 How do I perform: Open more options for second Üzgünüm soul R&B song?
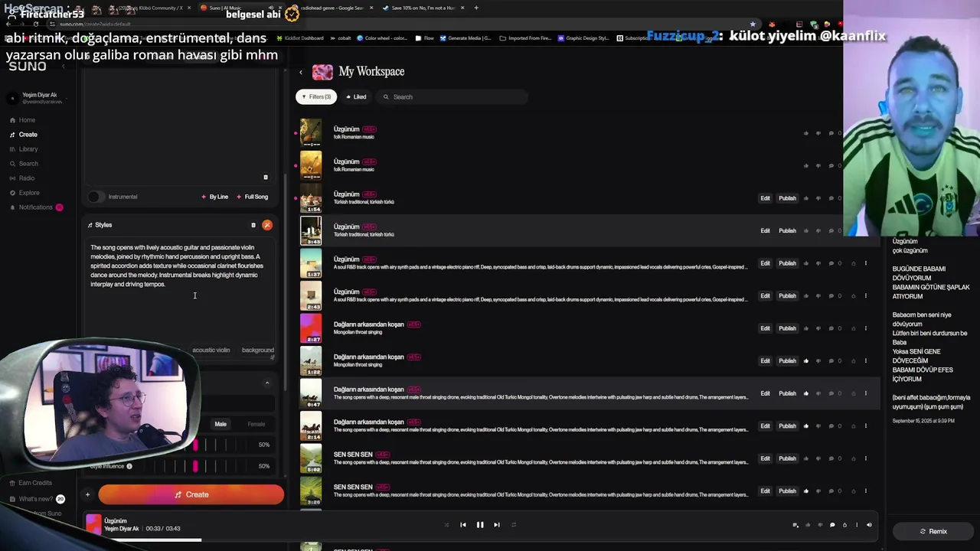click(866, 295)
